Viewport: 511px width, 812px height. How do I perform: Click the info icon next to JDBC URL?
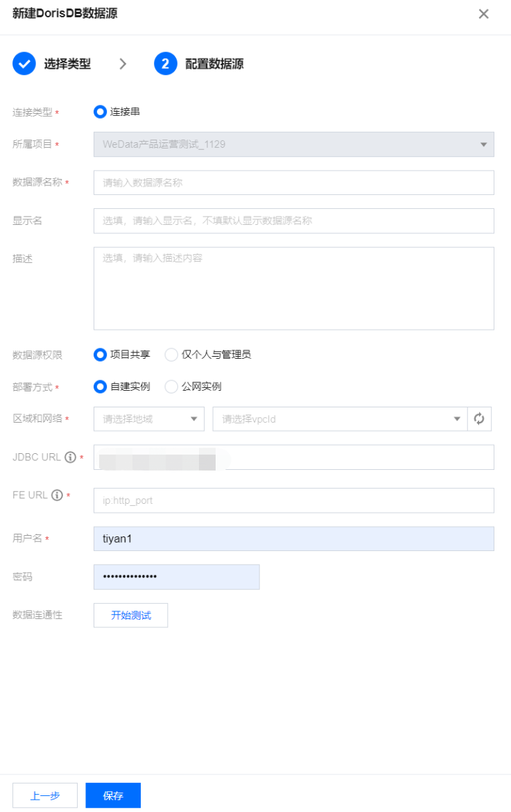70,457
